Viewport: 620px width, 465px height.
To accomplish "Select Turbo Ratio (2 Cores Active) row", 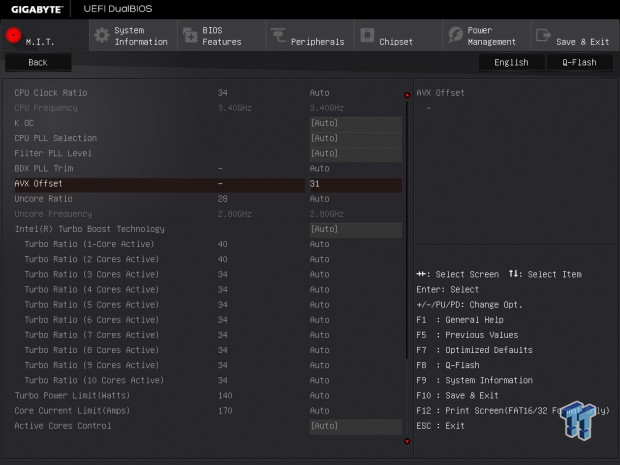I will pos(208,259).
